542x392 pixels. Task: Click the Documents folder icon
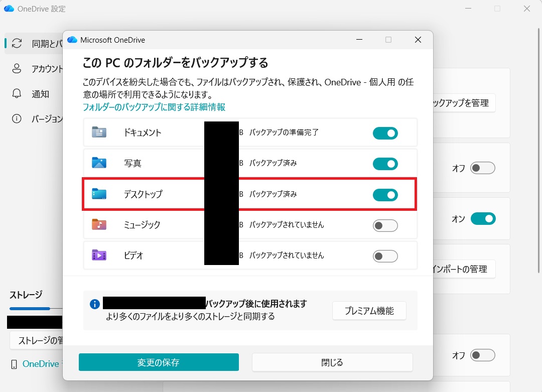click(99, 133)
